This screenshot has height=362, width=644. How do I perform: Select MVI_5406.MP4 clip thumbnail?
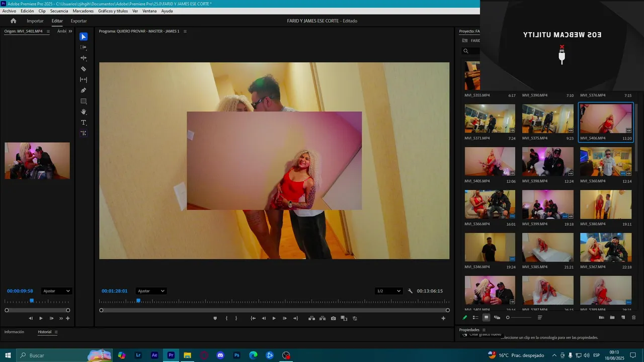tap(606, 119)
